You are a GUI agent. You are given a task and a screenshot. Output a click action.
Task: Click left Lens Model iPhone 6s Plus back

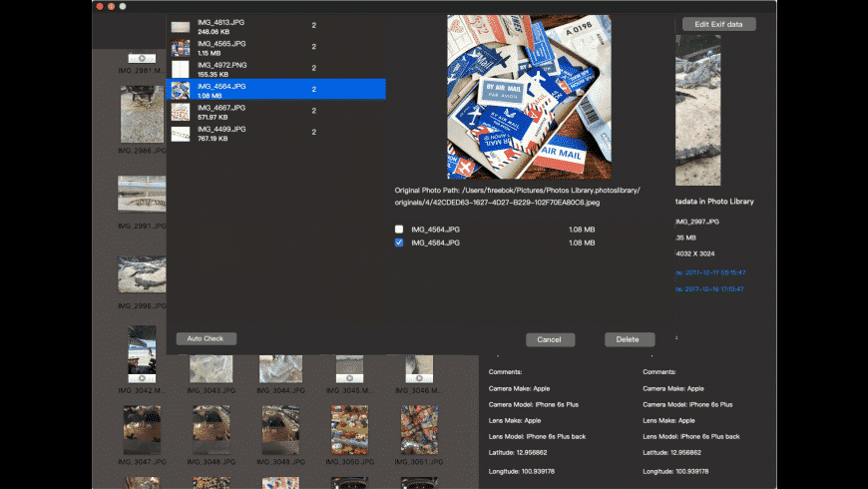coord(537,436)
